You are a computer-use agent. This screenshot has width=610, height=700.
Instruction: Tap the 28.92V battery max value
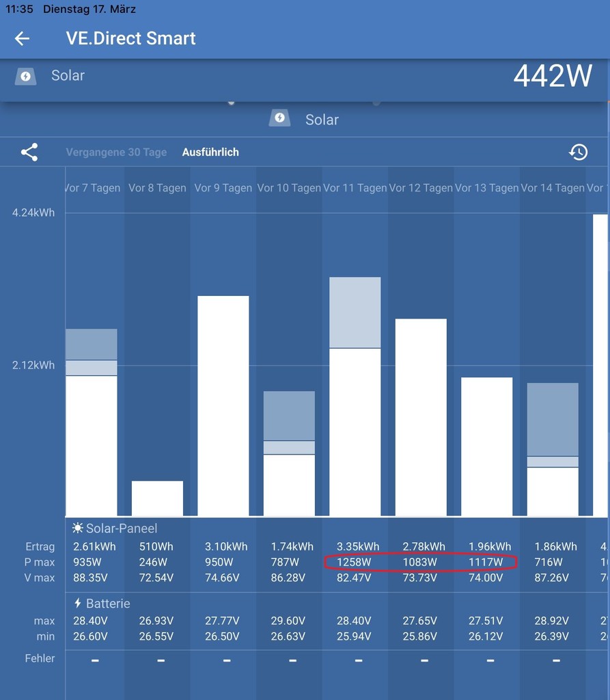[x=551, y=621]
